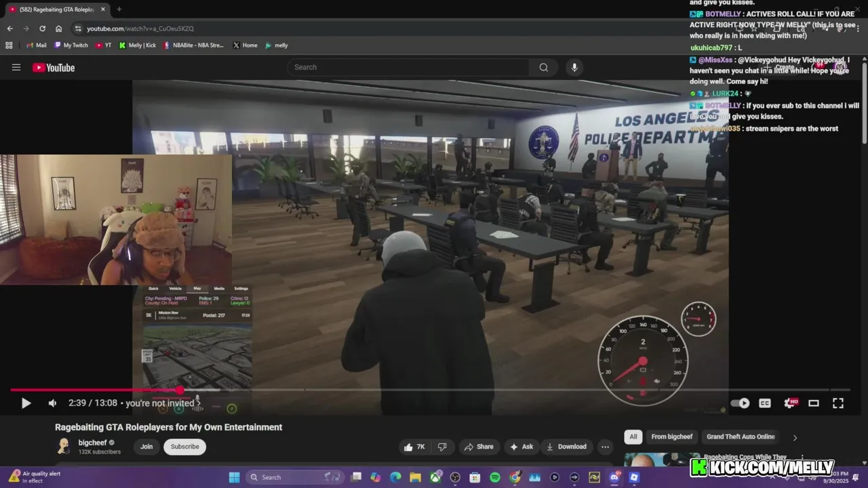Open the X Home bookmark
The image size is (868, 488).
tap(245, 45)
